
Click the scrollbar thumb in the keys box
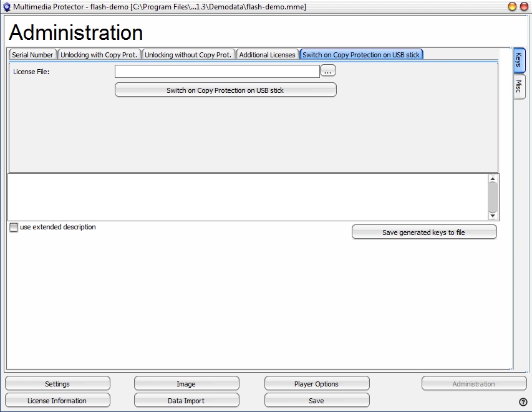[493, 198]
